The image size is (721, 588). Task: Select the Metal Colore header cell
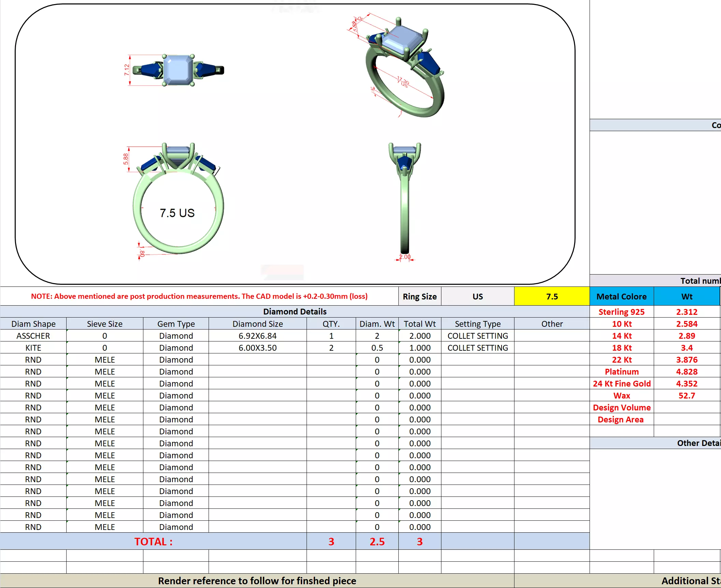click(x=621, y=296)
